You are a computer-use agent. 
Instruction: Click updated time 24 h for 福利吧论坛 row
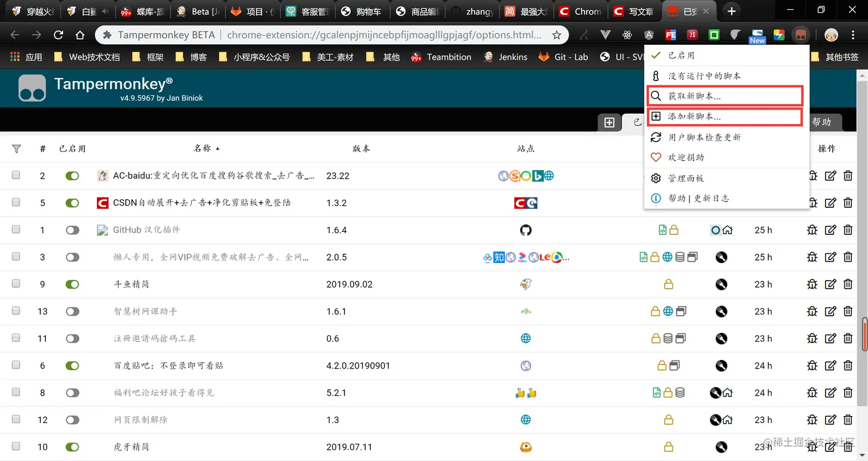coord(764,393)
